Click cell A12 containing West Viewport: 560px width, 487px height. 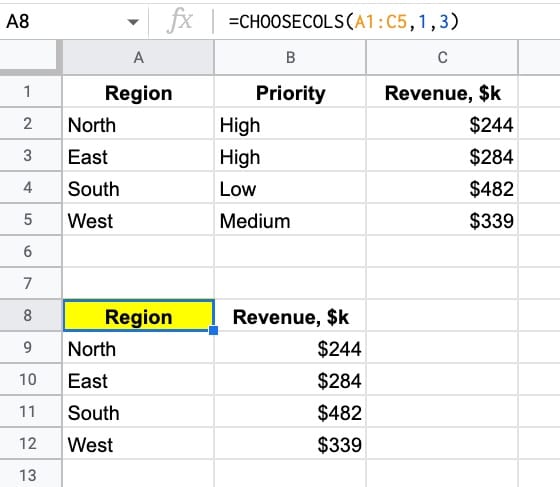139,443
